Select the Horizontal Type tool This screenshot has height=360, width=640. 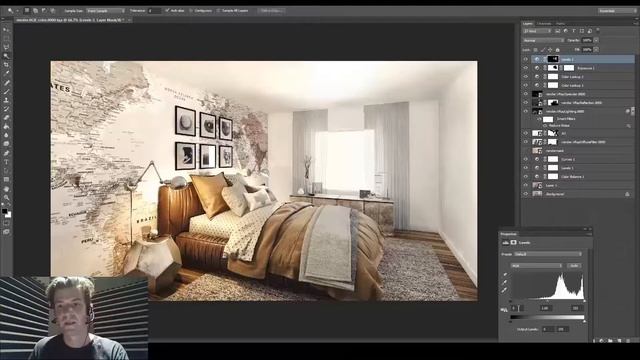[x=6, y=162]
